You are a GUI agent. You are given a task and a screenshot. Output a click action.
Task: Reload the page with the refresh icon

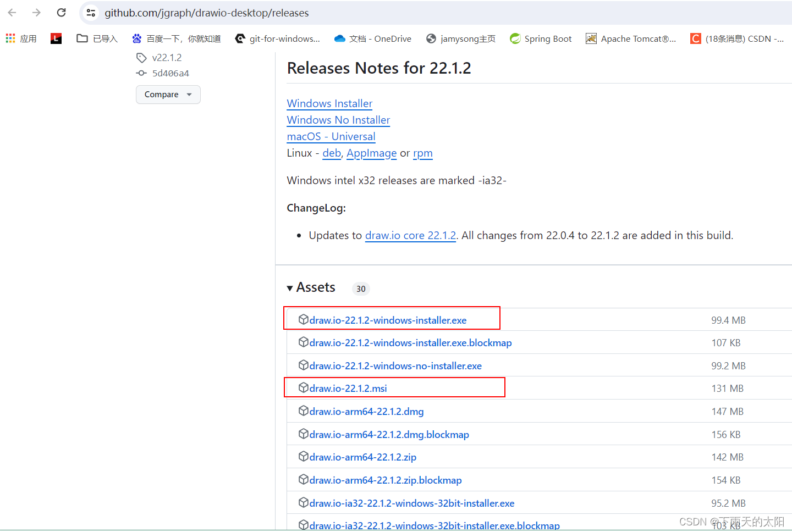tap(62, 12)
